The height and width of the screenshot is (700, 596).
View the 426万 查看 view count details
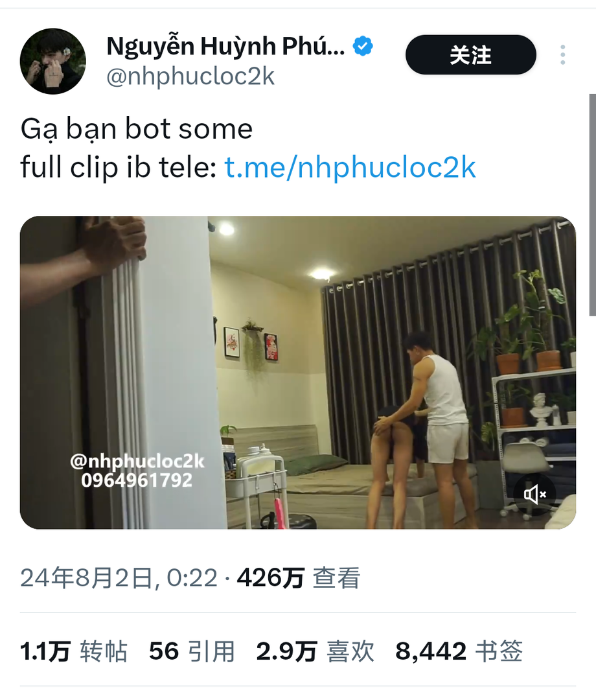[x=299, y=577]
